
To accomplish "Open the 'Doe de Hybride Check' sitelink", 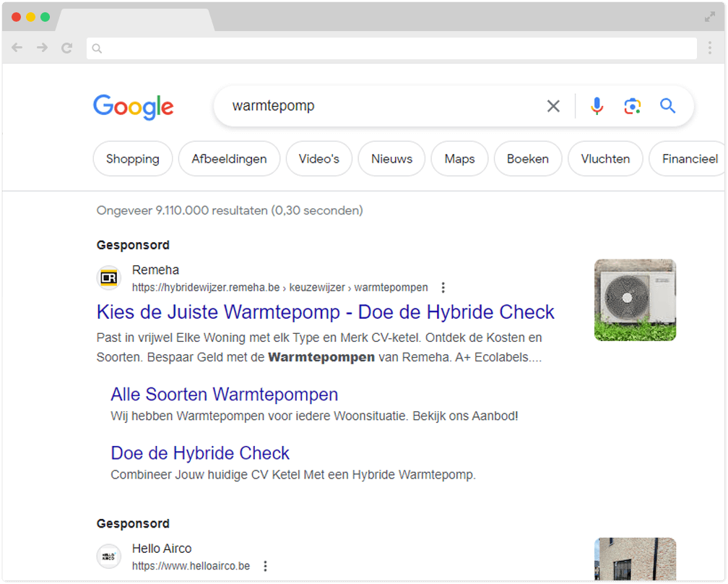I will click(200, 453).
